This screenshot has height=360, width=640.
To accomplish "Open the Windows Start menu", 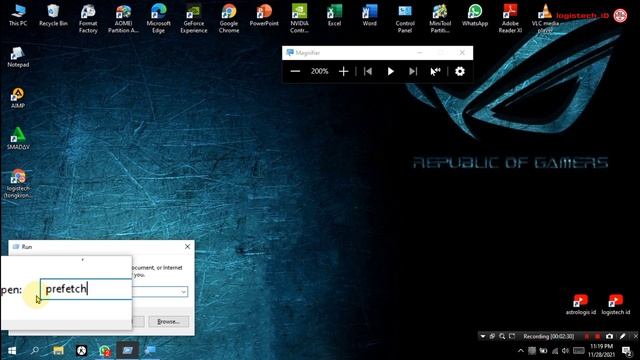I will pos(12,350).
